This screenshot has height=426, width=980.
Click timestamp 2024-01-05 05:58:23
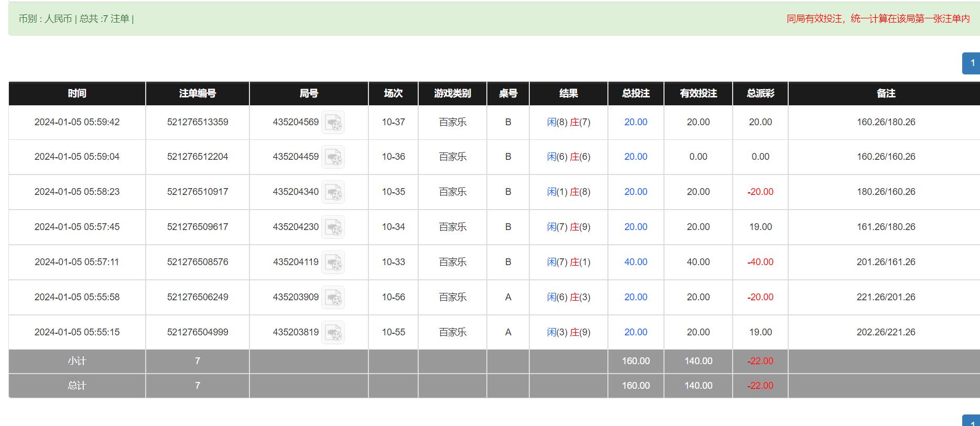click(x=77, y=192)
